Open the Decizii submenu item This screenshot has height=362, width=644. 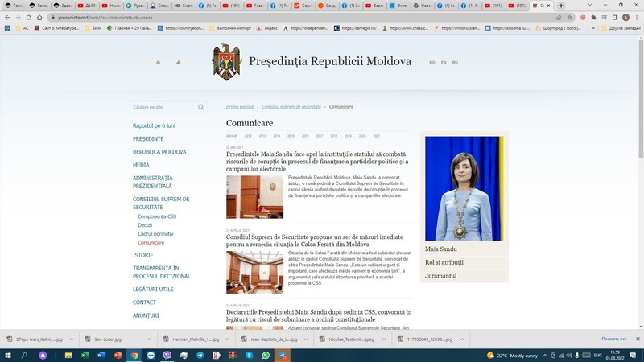click(x=145, y=225)
